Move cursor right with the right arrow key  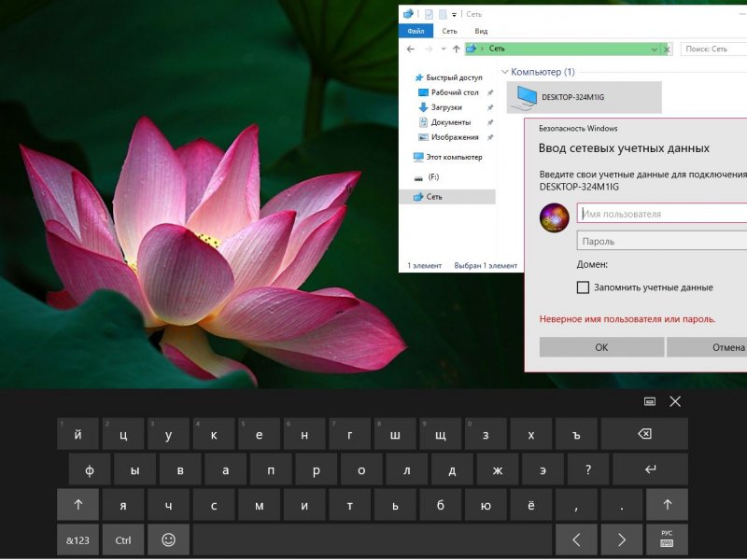[622, 540]
